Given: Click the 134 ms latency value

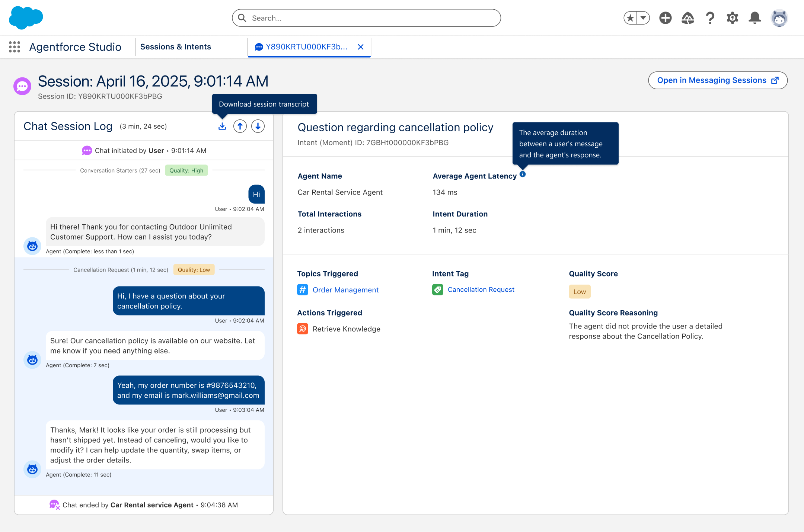Looking at the screenshot, I should 445,192.
